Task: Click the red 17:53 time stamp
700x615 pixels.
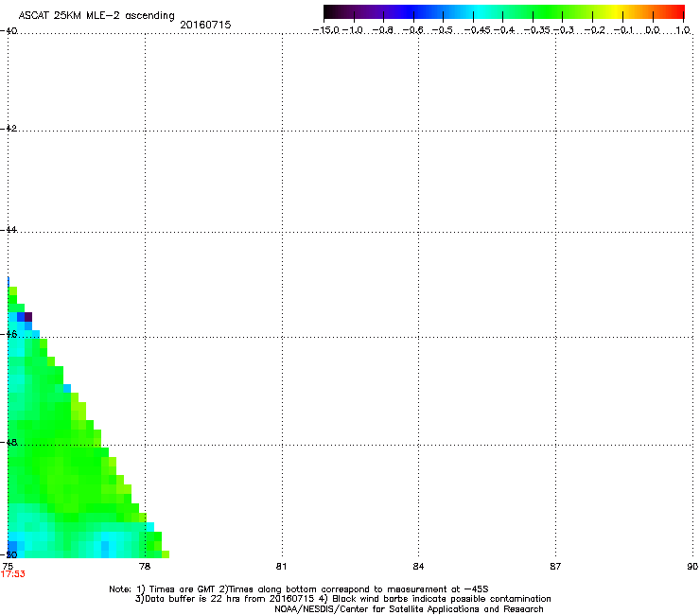Action: click(x=13, y=574)
